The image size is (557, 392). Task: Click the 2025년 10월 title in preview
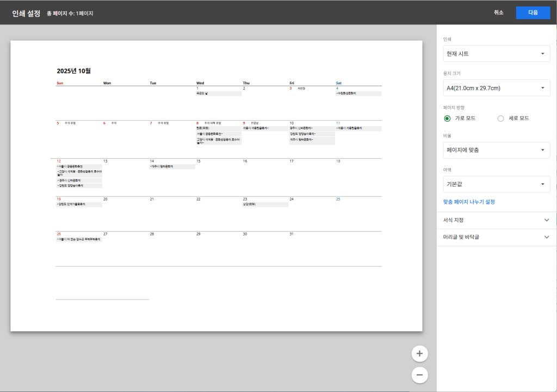(x=74, y=71)
